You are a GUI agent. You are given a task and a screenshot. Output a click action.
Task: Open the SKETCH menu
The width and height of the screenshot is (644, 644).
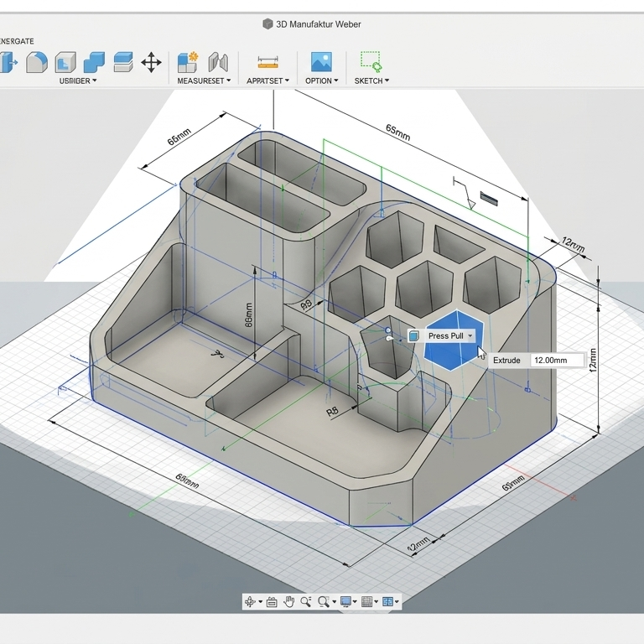(371, 81)
